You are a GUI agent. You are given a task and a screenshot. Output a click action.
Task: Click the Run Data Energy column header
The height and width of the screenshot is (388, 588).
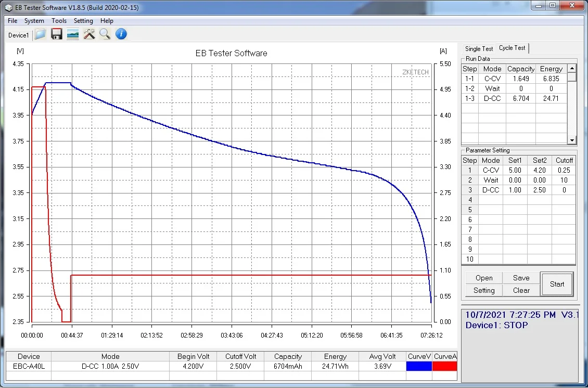[x=551, y=69]
